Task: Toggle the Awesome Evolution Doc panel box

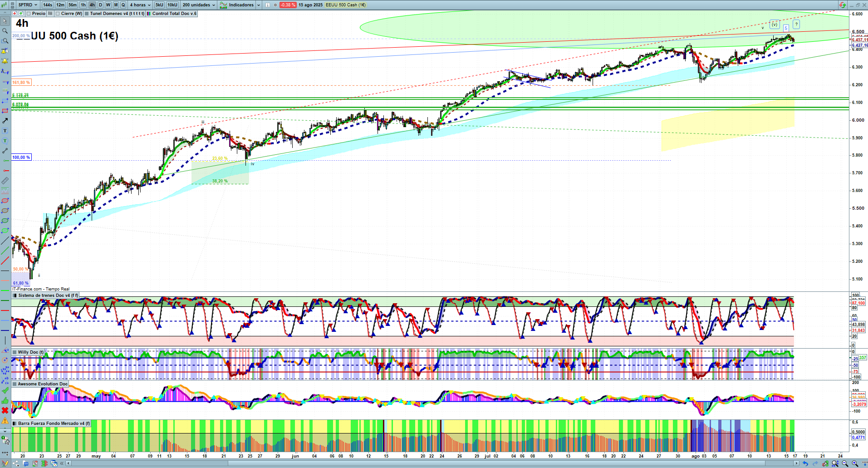Action: tap(15, 384)
